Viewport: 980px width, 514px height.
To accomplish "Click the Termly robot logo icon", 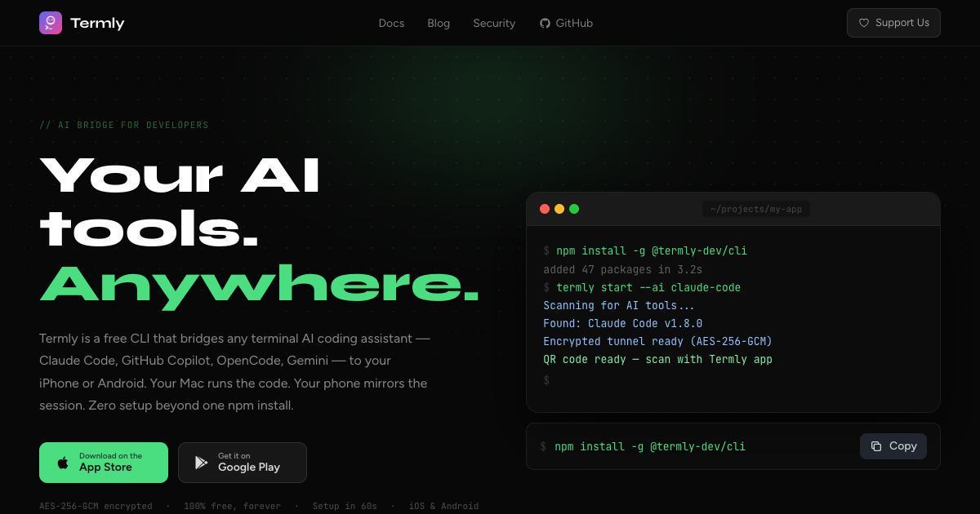I will (51, 23).
